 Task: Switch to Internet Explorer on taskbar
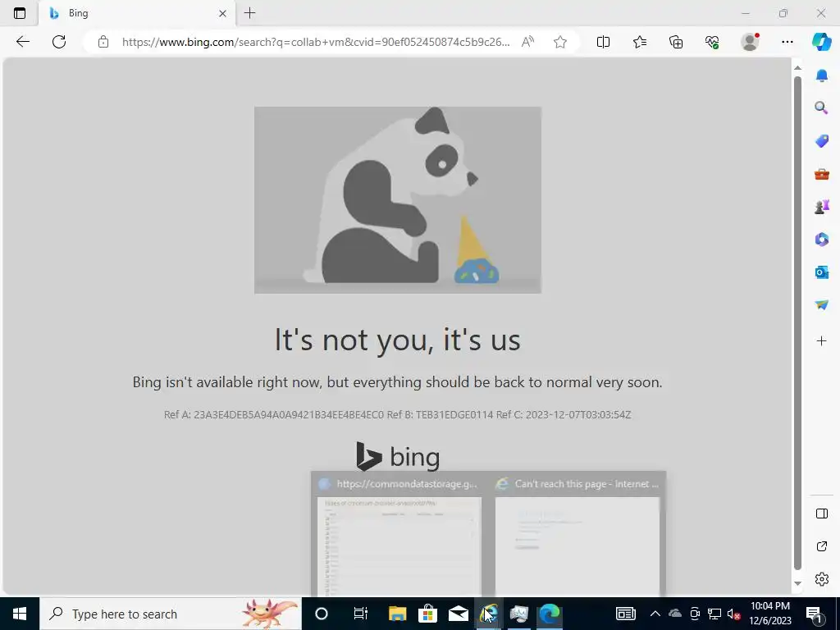pyautogui.click(x=489, y=614)
